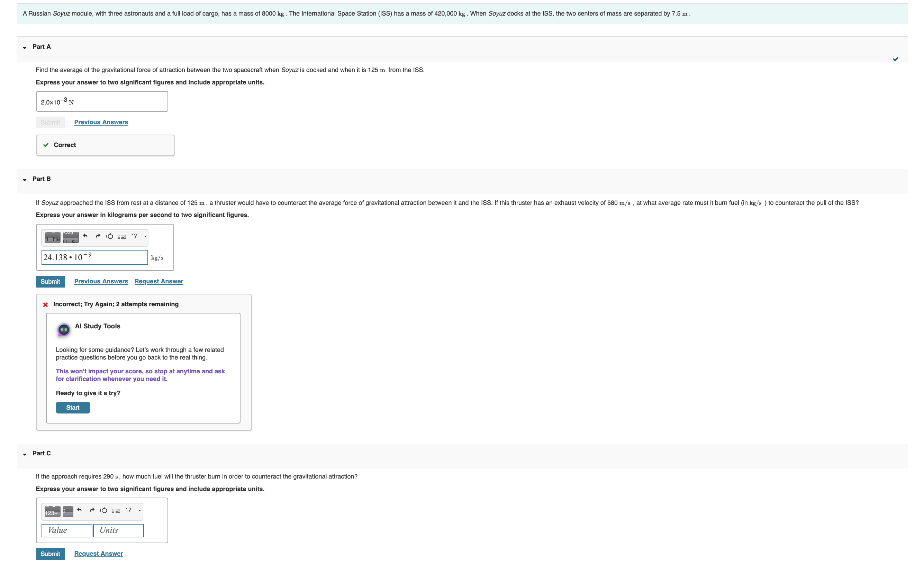Click the reset icon in Part B toolbar
Image resolution: width=924 pixels, height=573 pixels.
coord(110,236)
